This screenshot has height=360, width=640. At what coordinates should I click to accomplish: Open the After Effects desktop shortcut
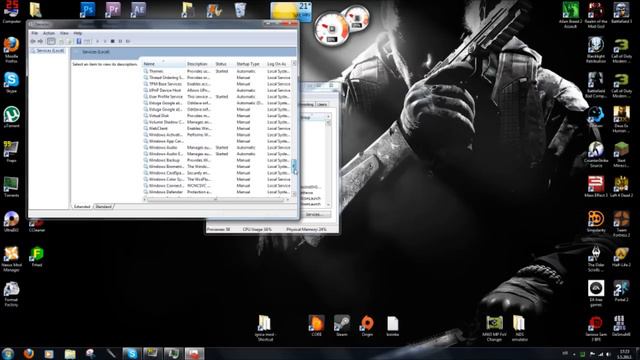pos(138,10)
